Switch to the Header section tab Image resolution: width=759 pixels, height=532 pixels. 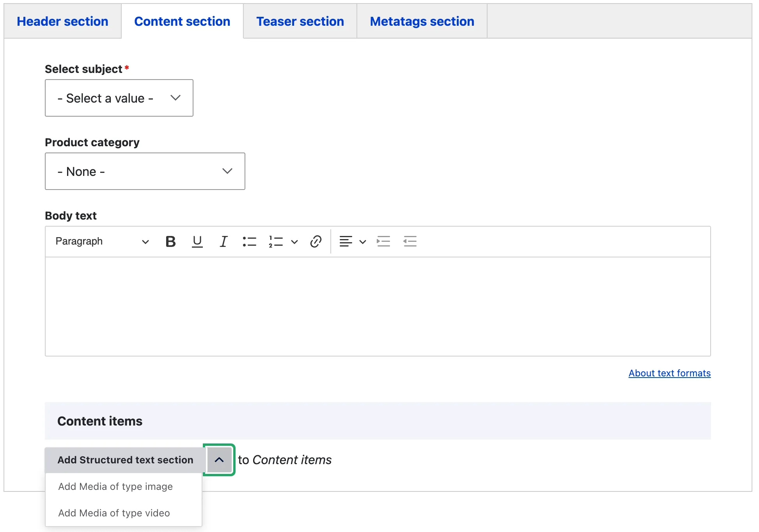pos(62,21)
